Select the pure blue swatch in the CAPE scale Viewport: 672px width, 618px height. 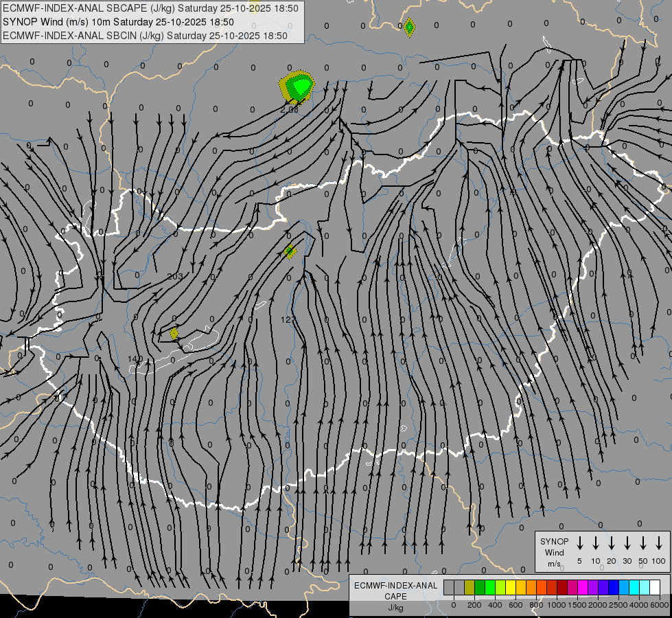point(614,588)
